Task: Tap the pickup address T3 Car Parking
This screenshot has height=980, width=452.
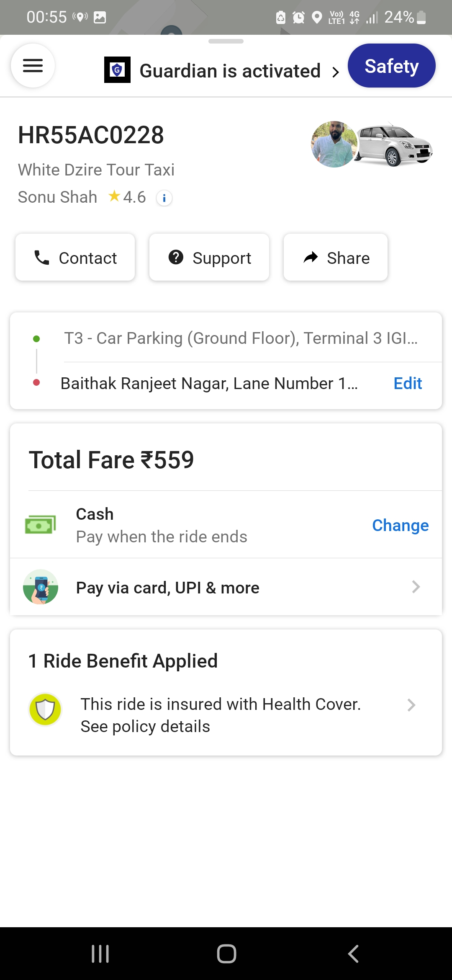Action: point(241,338)
